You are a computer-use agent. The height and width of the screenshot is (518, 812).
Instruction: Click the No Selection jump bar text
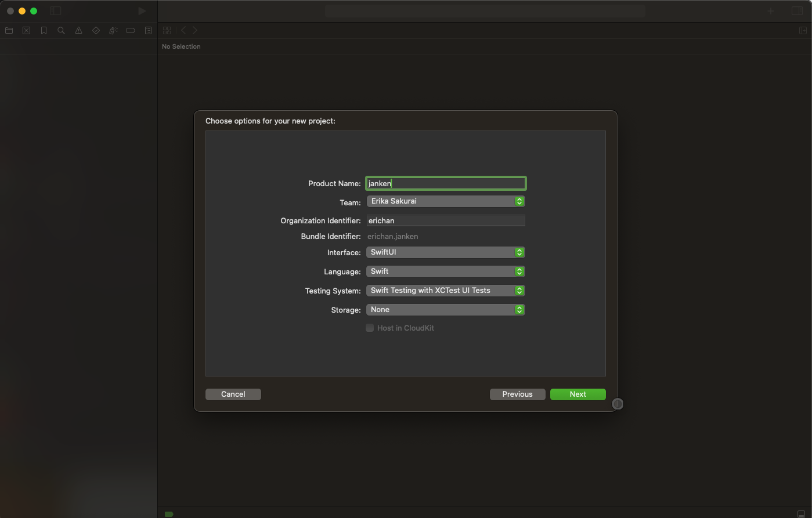(x=181, y=46)
